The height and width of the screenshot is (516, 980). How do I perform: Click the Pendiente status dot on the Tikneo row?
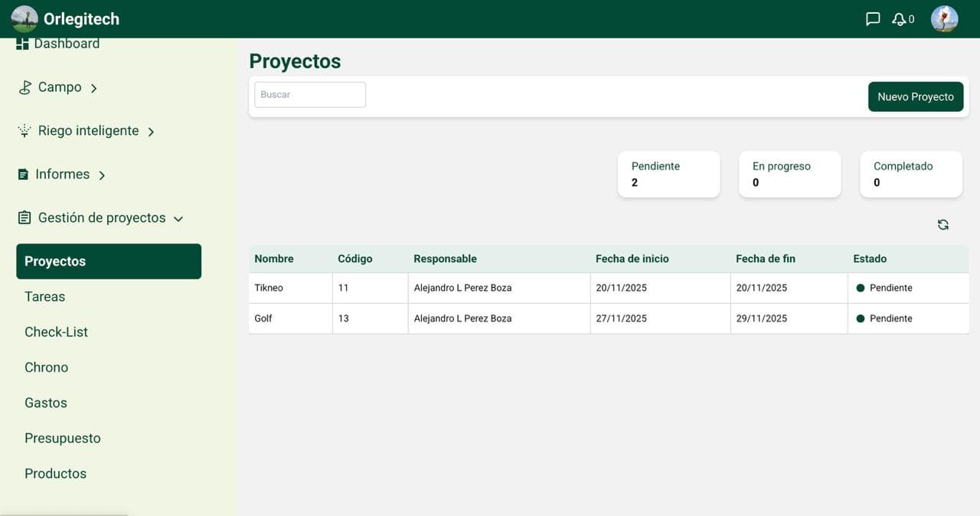[x=859, y=288]
